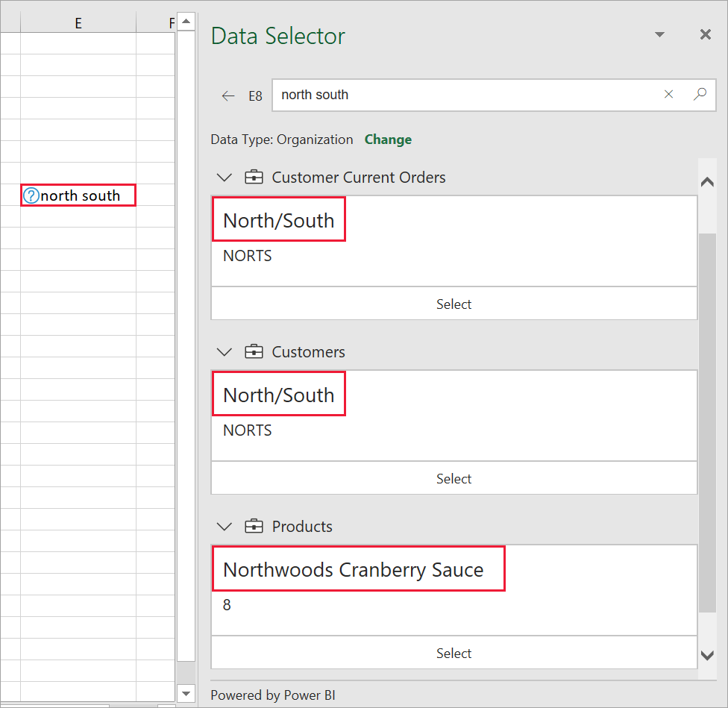
Task: Click the briefcase icon beside Customer Current Orders
Action: 254,177
